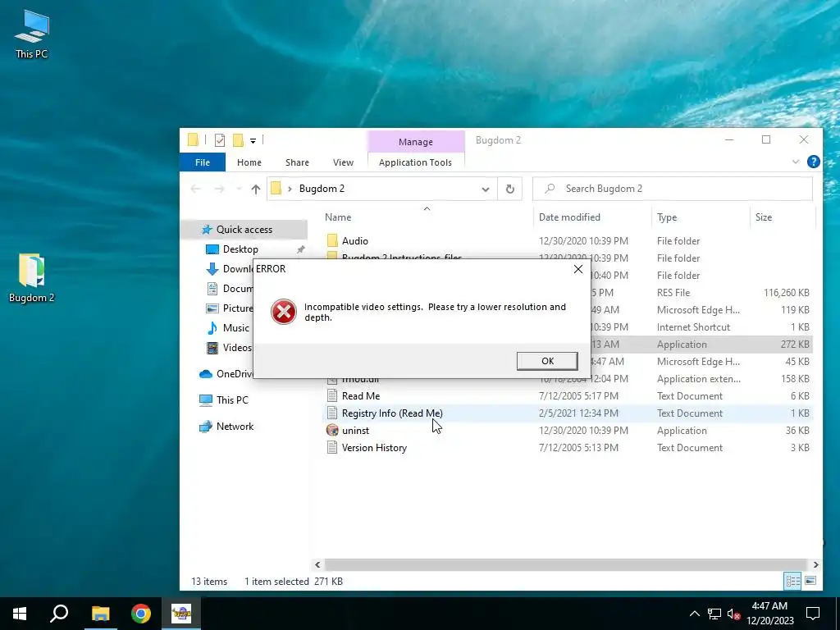Launch Google Chrome from taskbar
840x630 pixels.
pyautogui.click(x=141, y=614)
